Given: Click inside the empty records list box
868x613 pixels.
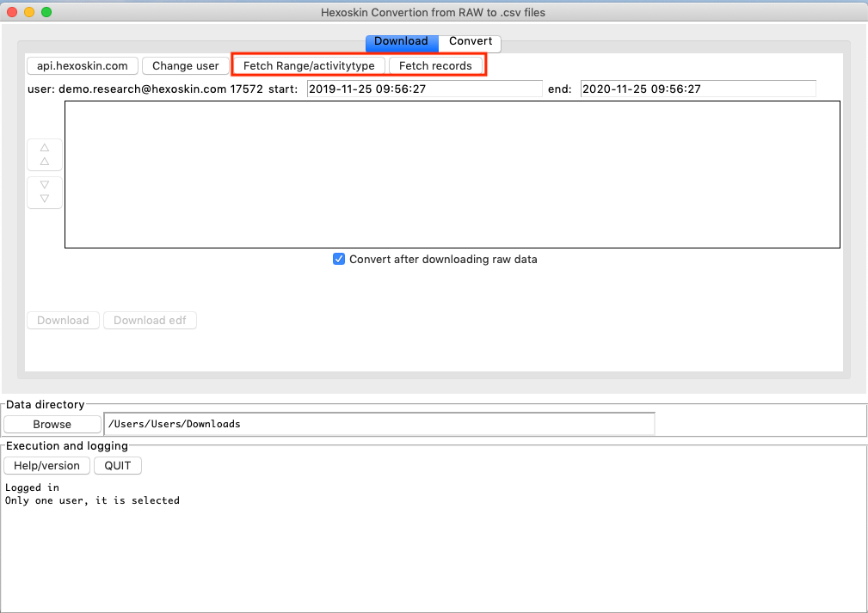Looking at the screenshot, I should [452, 175].
